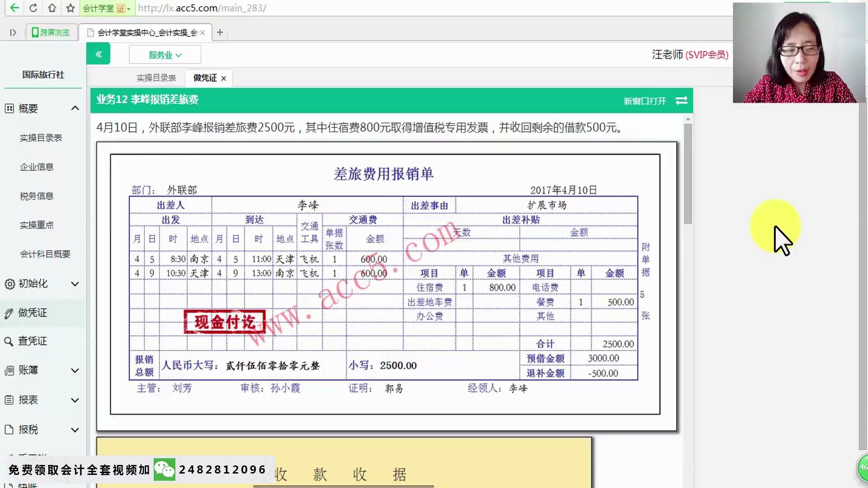Screen dimensions: 868x488
Task: Click the 跨屏浏览 button
Action: click(51, 32)
